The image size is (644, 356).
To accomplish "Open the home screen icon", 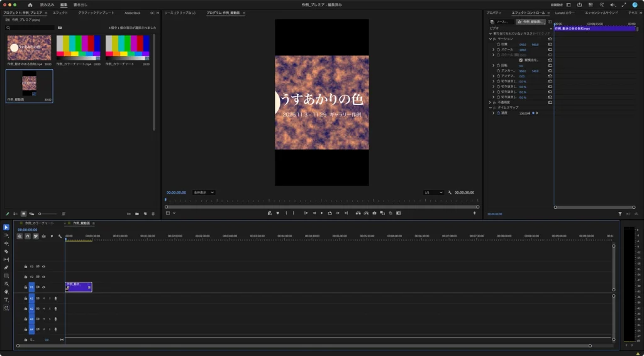I will [x=30, y=5].
